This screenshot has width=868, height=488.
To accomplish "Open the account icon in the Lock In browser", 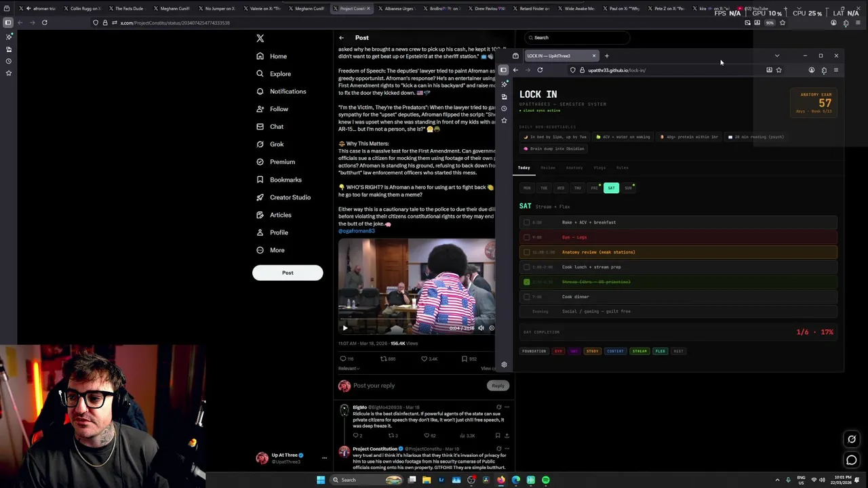I will (x=811, y=70).
